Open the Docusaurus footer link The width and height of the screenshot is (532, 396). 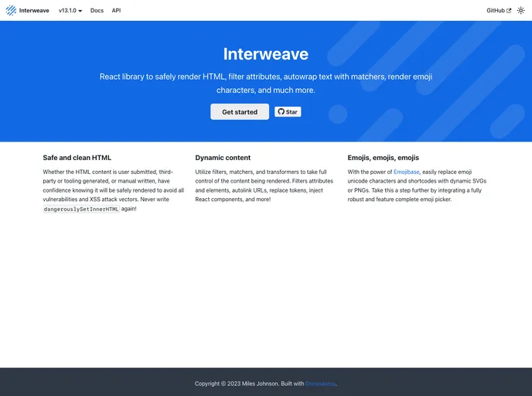click(320, 384)
